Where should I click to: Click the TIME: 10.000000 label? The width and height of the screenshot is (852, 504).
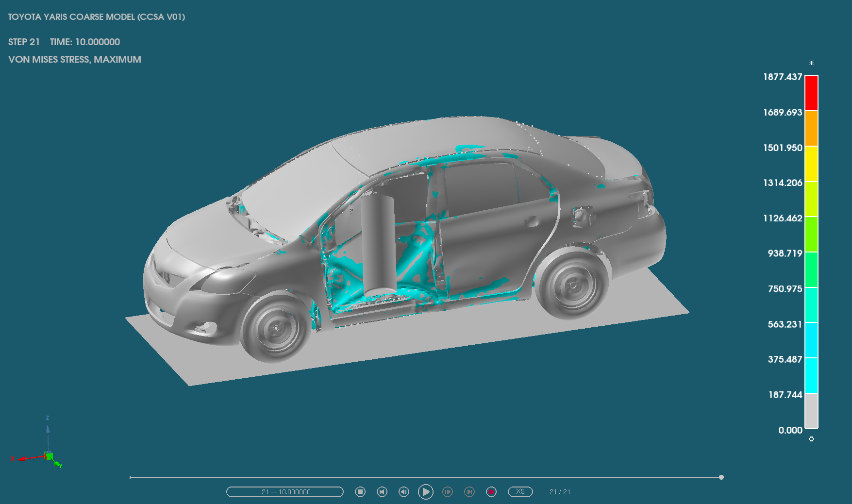coord(85,42)
